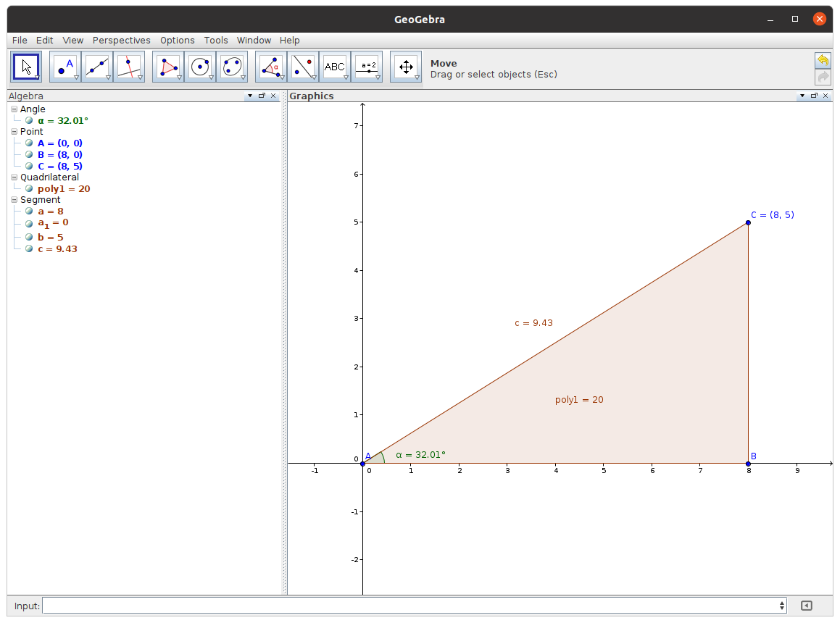Select the Slider creation tool a=2
This screenshot has height=623, width=840.
(x=367, y=66)
